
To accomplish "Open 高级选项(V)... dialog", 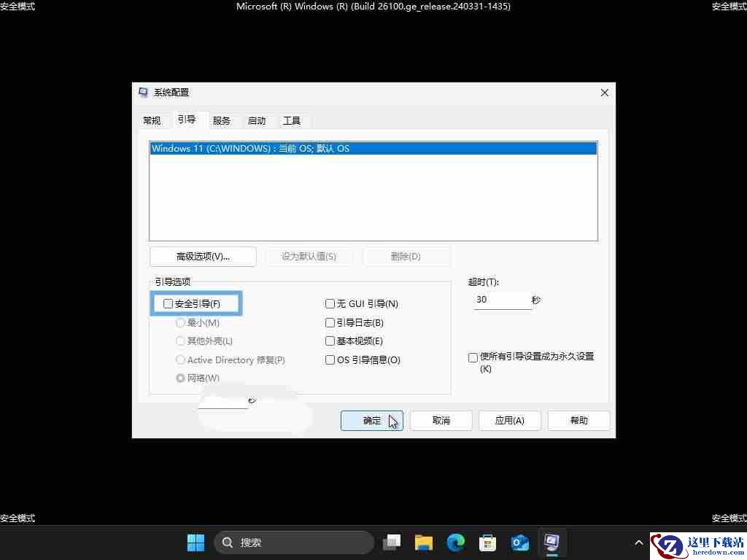I will tap(203, 257).
